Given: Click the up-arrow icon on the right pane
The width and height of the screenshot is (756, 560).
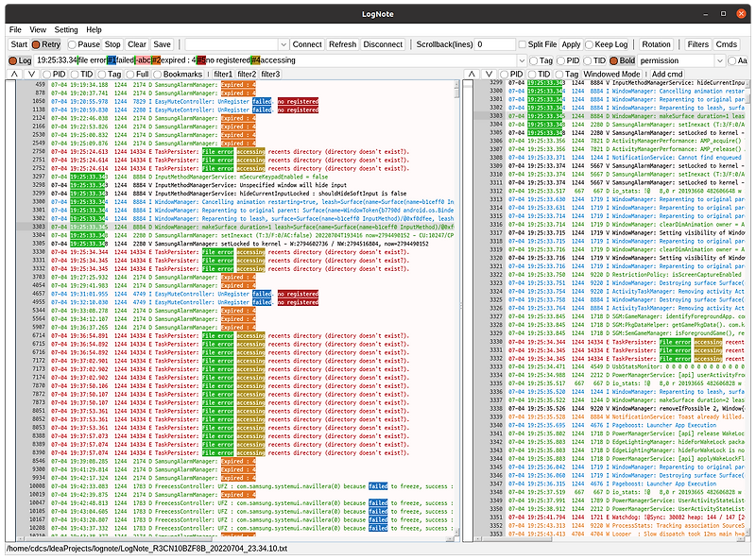Looking at the screenshot, I should click(472, 74).
